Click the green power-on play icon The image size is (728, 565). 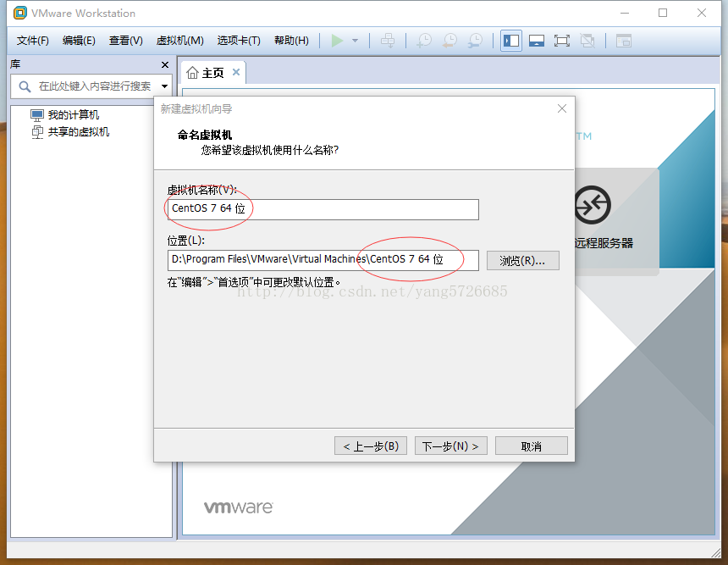337,41
